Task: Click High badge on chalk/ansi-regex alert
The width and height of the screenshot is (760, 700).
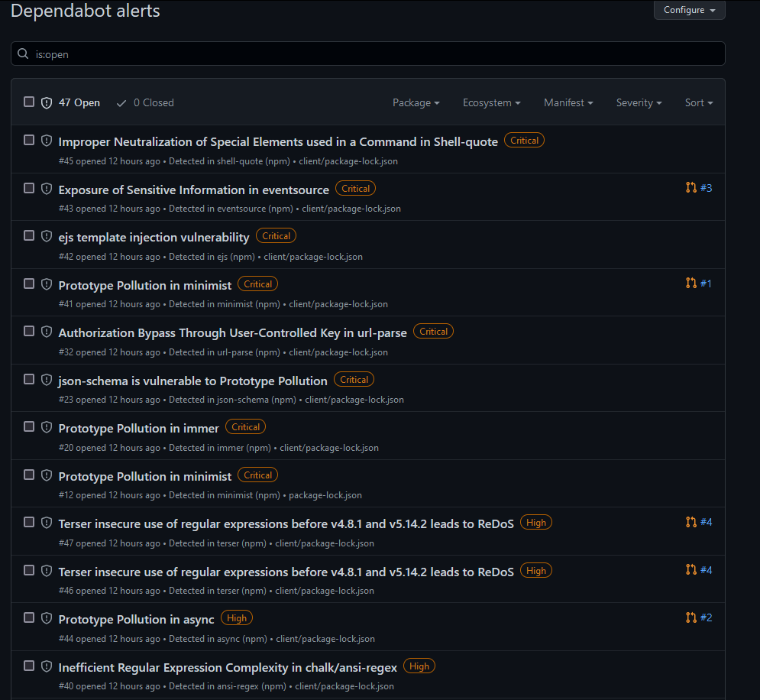Action: point(419,666)
